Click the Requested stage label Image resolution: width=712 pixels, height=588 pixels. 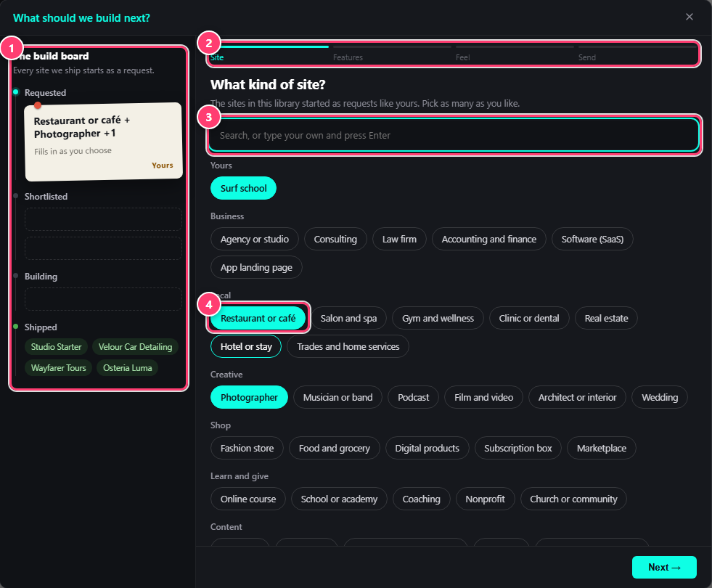point(45,93)
